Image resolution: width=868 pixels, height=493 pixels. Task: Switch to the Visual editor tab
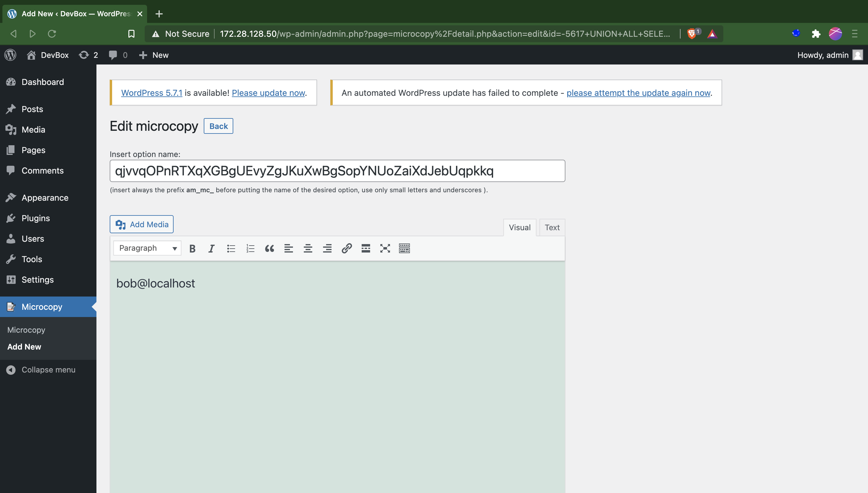click(x=519, y=227)
